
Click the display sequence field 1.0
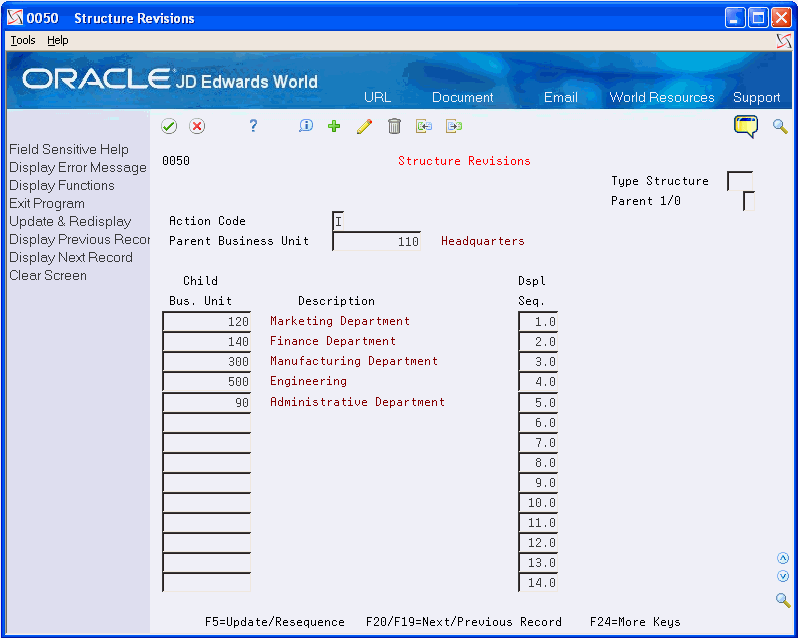pyautogui.click(x=538, y=322)
